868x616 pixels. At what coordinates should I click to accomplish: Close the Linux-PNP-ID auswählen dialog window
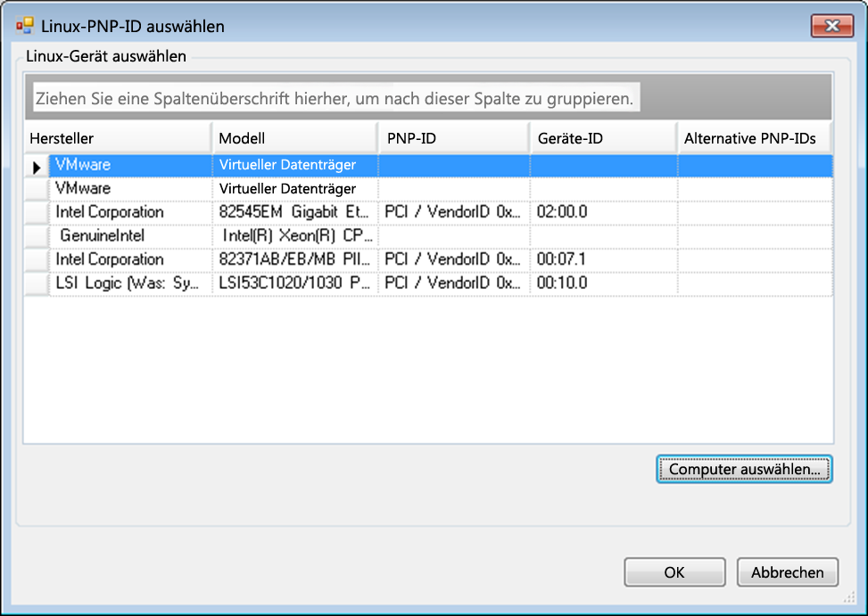click(831, 26)
